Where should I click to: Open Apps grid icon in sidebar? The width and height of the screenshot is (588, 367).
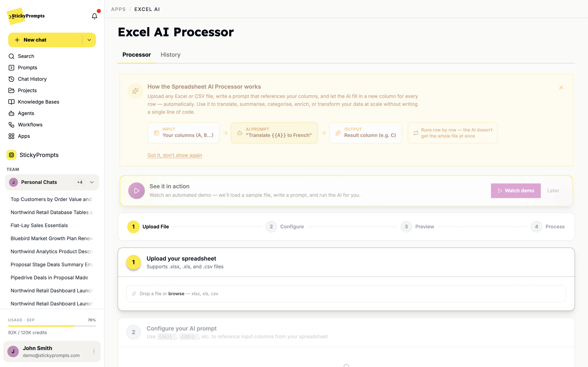pos(11,136)
